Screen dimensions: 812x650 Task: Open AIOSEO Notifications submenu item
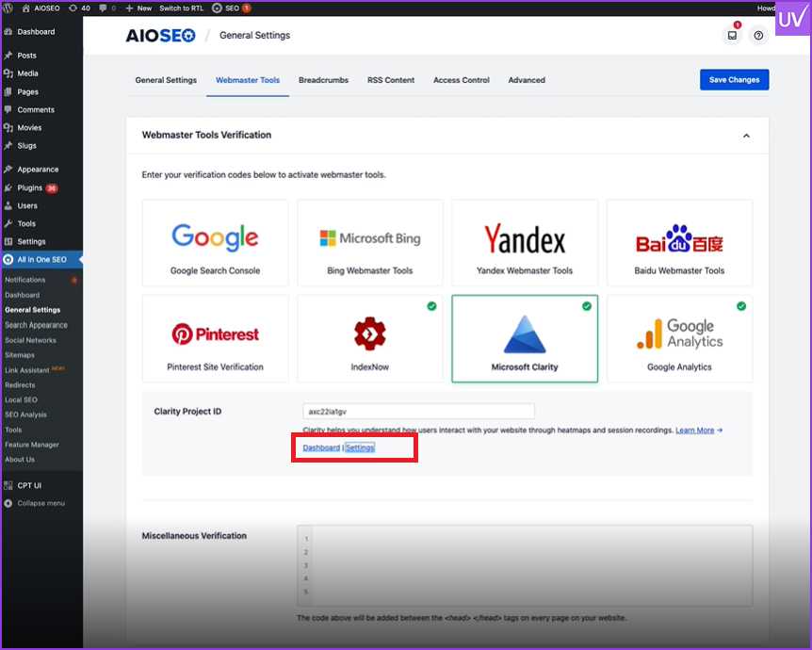pyautogui.click(x=24, y=280)
